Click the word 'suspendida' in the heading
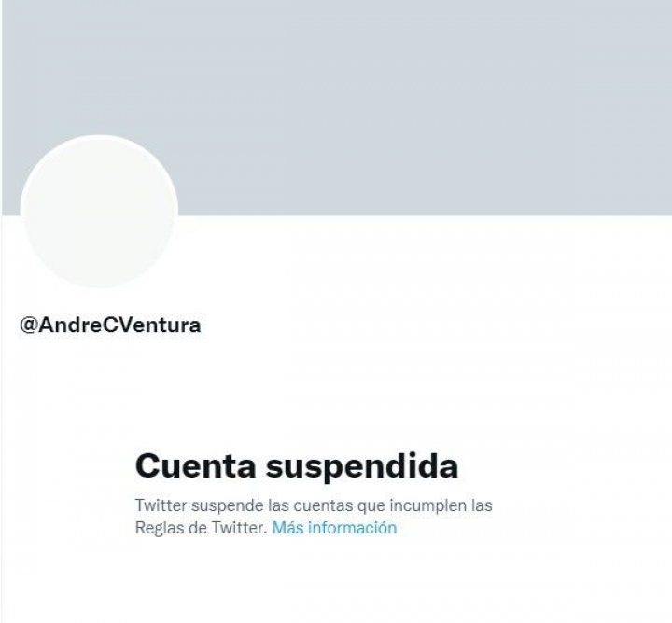672x623 pixels. [362, 467]
